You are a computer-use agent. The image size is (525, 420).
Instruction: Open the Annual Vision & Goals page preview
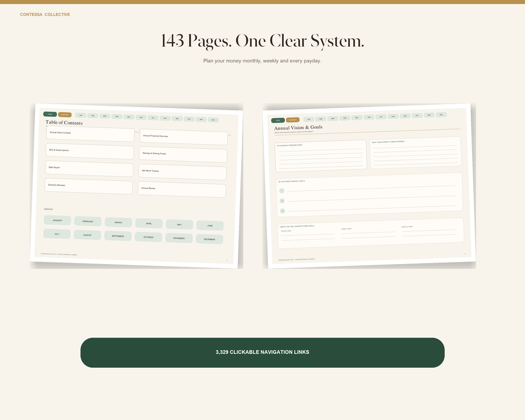coord(369,186)
